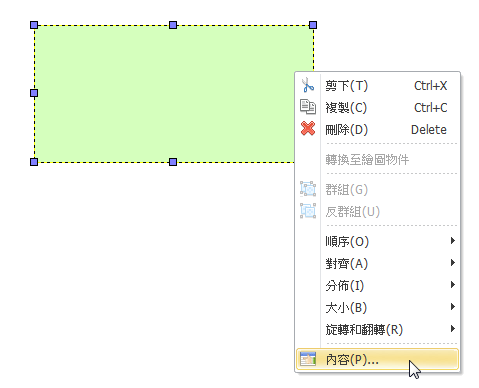Choose 複製(C) from context menu
479x388 pixels.
coord(377,108)
